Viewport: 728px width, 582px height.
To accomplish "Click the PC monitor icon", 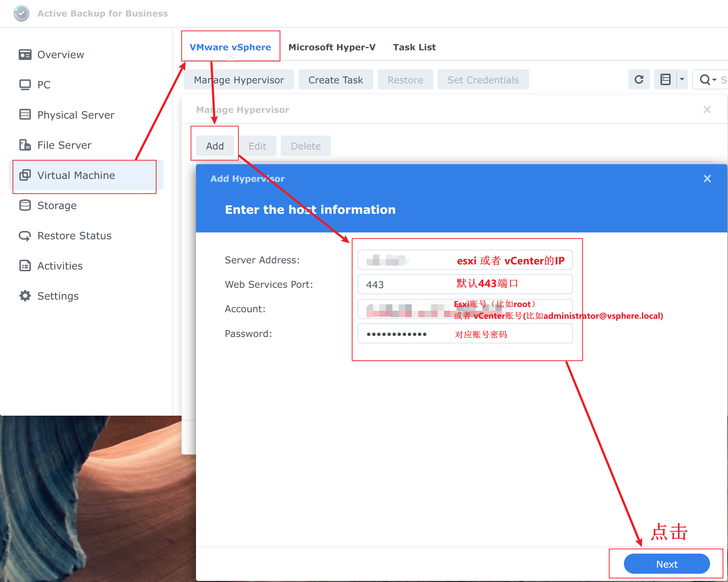I will 25,85.
